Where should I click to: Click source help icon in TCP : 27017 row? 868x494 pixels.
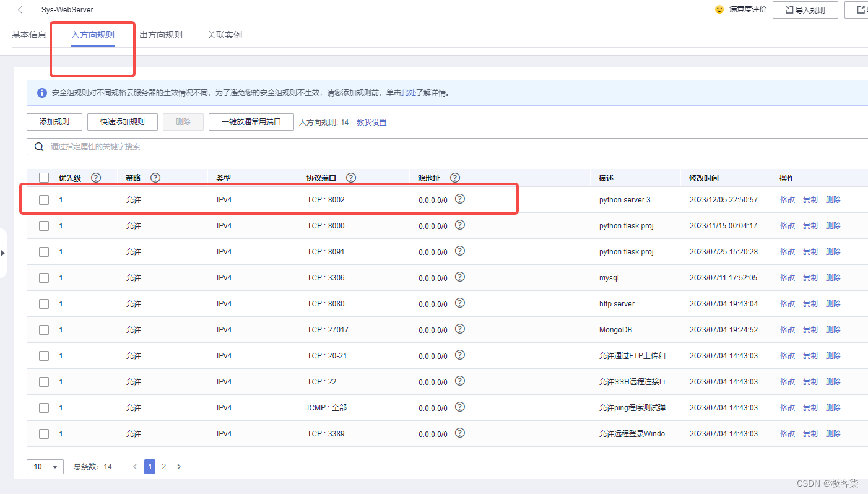(x=459, y=329)
